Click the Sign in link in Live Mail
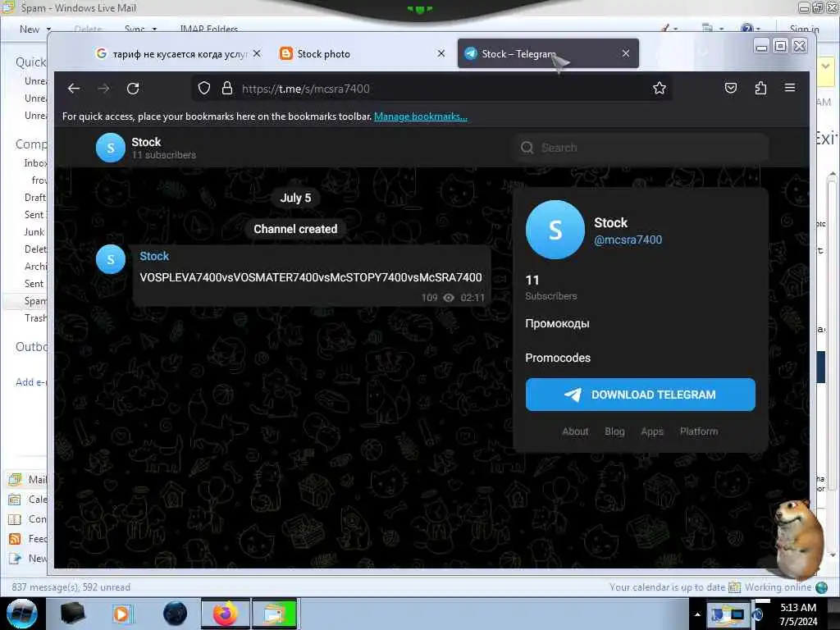The height and width of the screenshot is (630, 840). (x=804, y=30)
